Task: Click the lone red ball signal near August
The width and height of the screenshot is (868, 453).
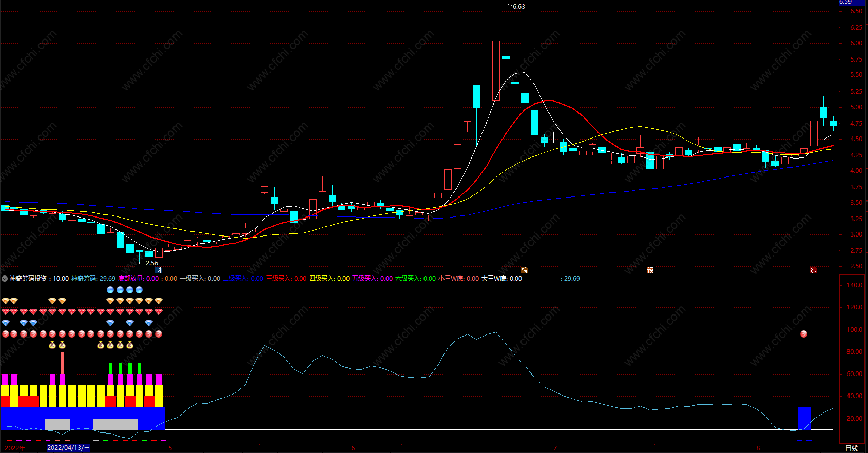Action: 804,334
